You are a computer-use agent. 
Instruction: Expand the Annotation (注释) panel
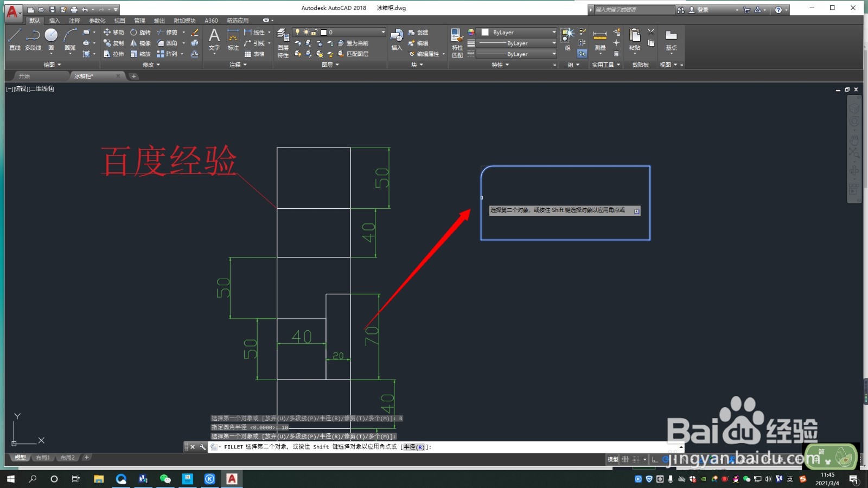pyautogui.click(x=238, y=65)
